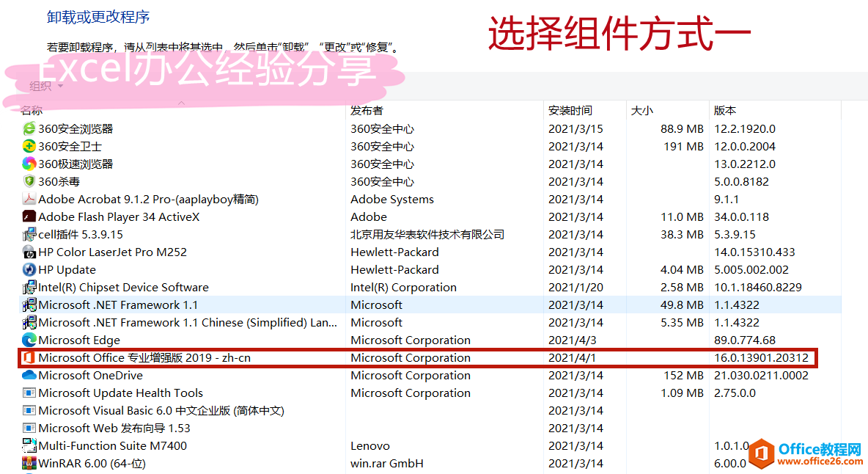Select Microsoft Web 发布向导 1.53 entry

114,429
